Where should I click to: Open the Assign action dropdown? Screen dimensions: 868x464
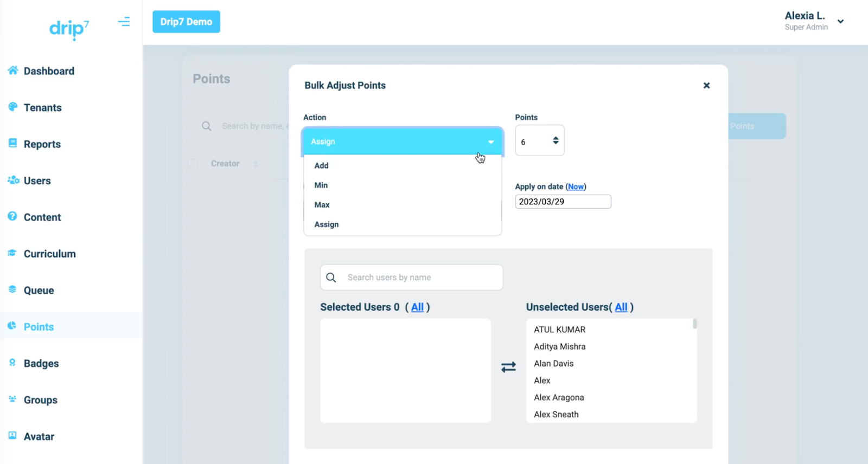pos(403,141)
